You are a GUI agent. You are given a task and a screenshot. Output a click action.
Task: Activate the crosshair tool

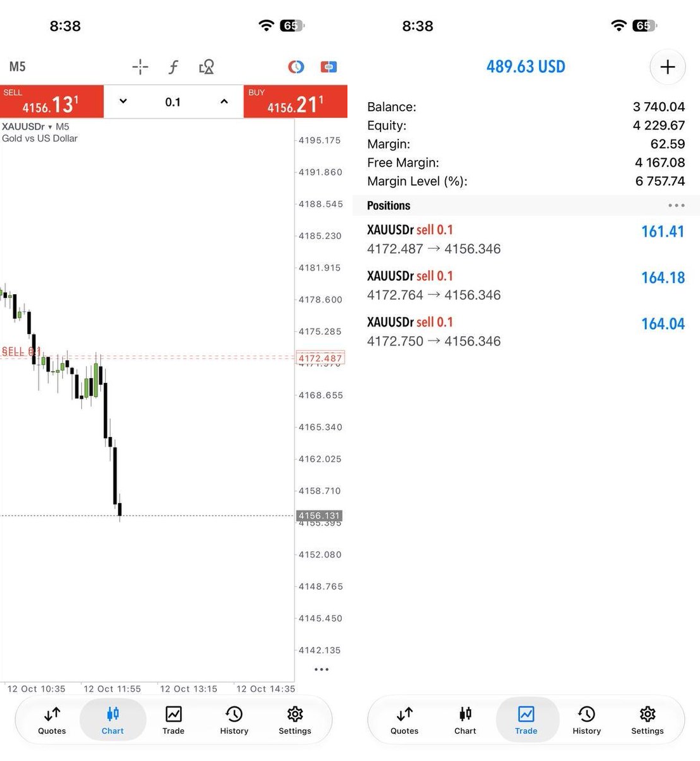coord(140,67)
